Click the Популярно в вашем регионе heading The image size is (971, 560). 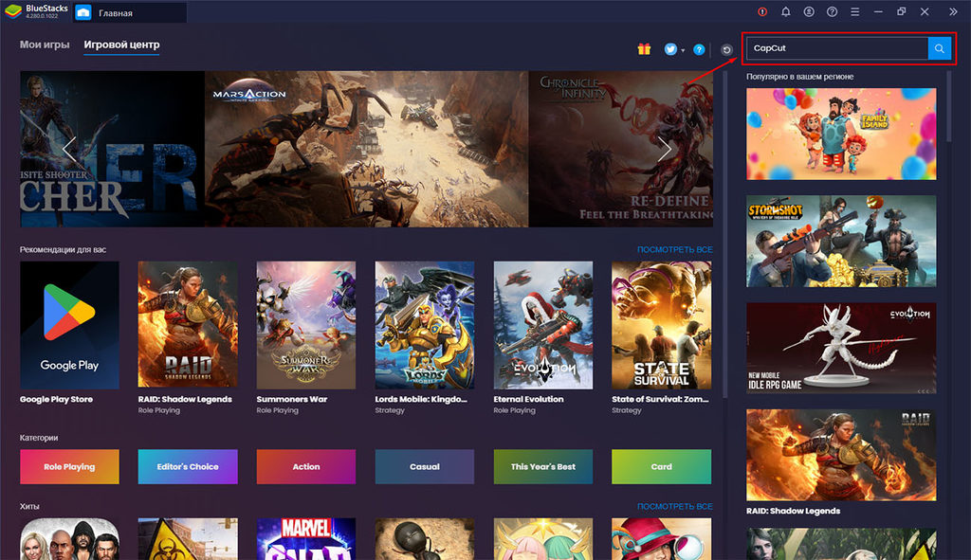click(x=799, y=77)
